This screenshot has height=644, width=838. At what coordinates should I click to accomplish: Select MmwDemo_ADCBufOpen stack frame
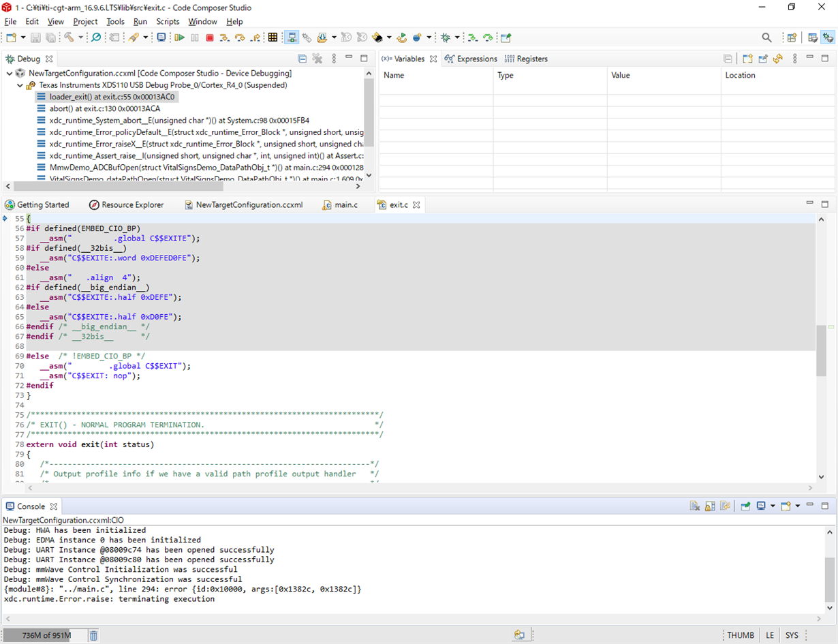coord(200,167)
